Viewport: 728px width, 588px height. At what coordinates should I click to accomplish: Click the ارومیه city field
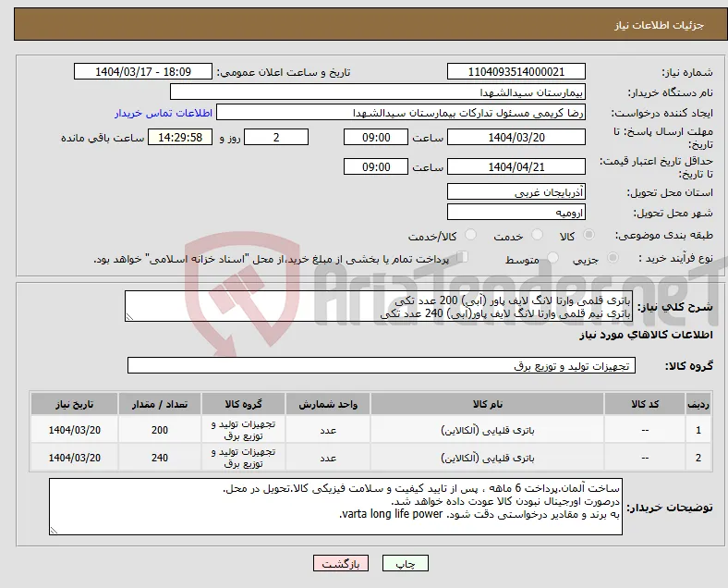point(516,213)
